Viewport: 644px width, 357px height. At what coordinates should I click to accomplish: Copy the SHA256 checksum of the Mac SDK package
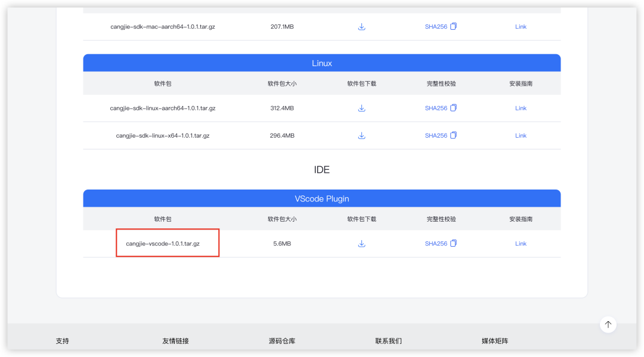453,26
